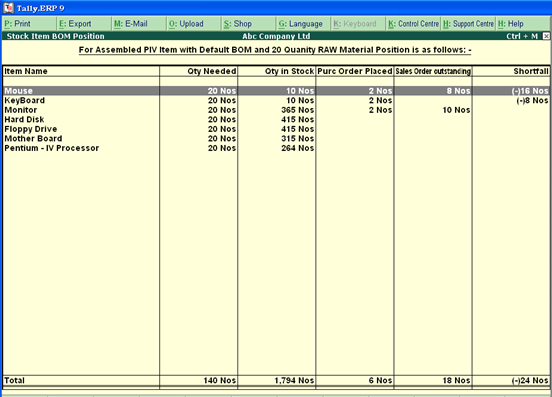Select the Hard Disk item row
The image size is (552, 397).
click(x=276, y=119)
